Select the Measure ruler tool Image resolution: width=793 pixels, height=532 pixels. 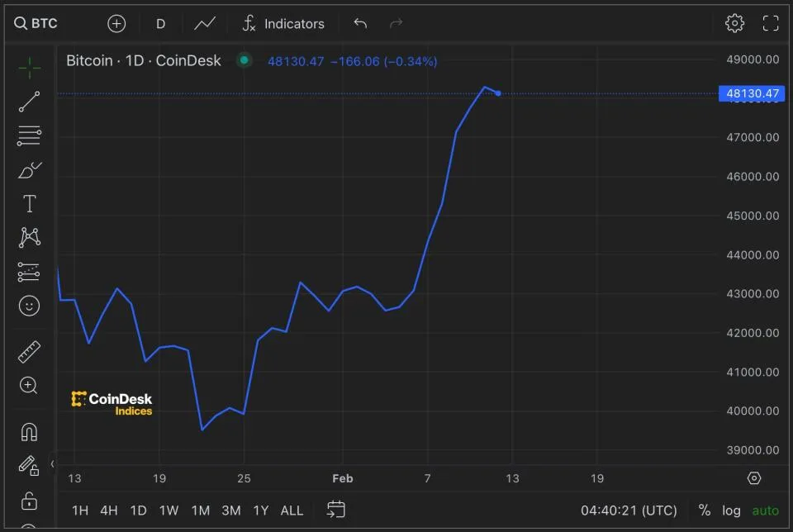[x=29, y=351]
